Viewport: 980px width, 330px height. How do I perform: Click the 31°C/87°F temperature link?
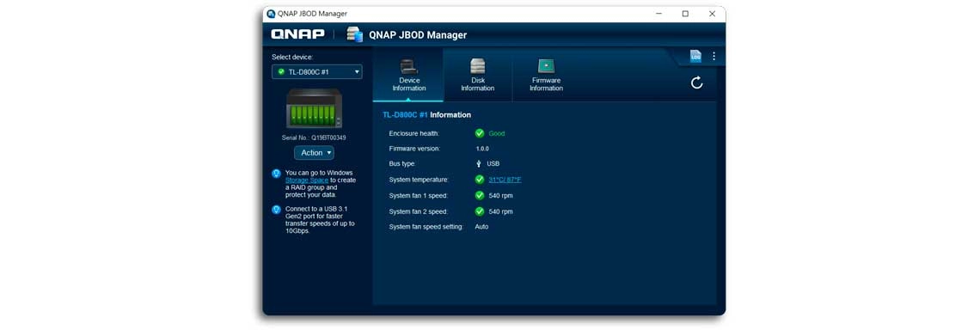505,180
